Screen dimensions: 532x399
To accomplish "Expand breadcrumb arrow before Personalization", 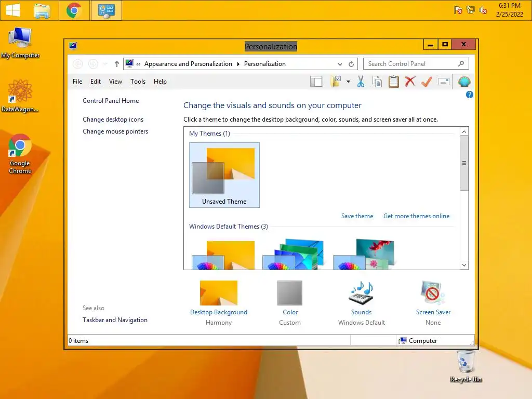I will (238, 64).
